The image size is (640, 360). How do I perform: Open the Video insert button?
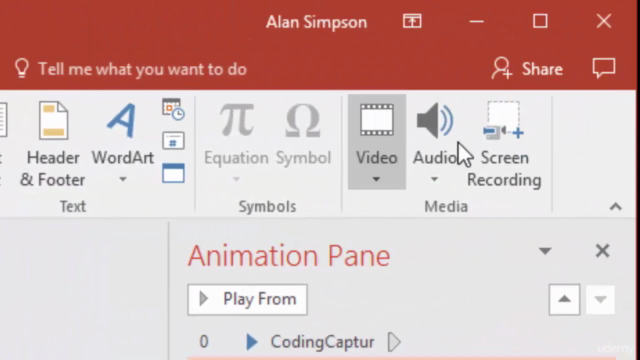tap(377, 142)
